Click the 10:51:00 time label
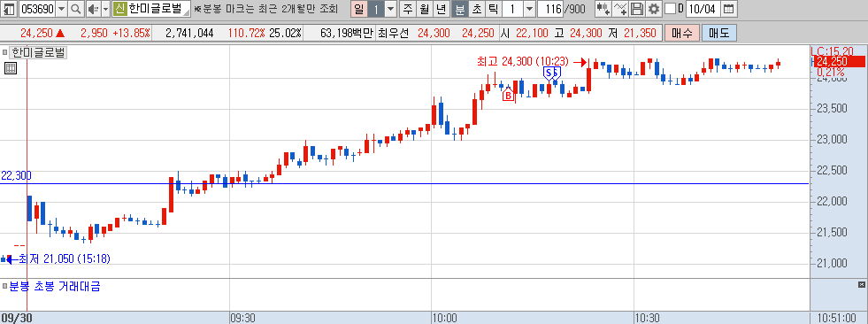868x324 pixels. [x=838, y=318]
